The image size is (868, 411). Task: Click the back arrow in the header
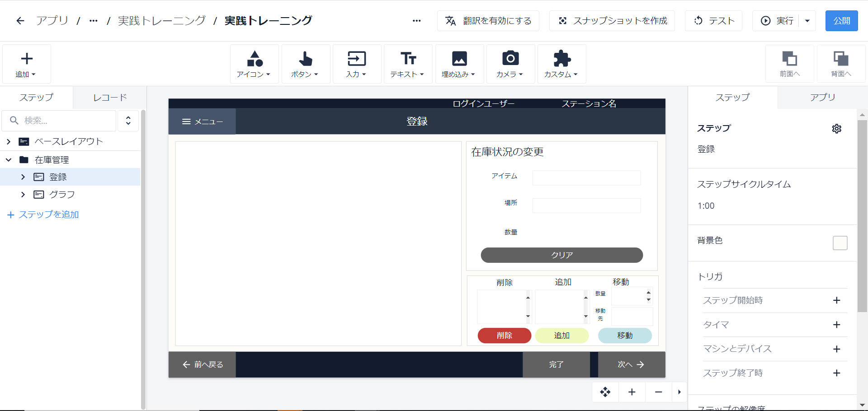coord(20,21)
